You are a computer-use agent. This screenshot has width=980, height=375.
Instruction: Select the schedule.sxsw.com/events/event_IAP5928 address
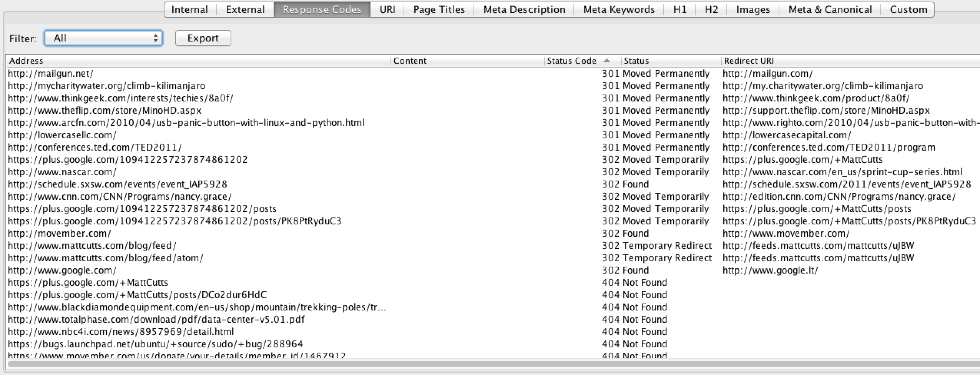(118, 184)
